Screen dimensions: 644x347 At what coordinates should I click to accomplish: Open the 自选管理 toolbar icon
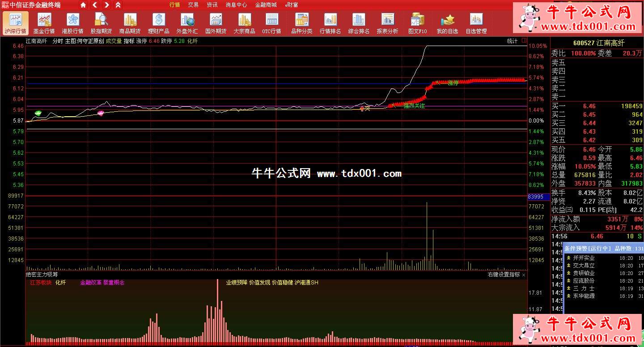coord(476,23)
